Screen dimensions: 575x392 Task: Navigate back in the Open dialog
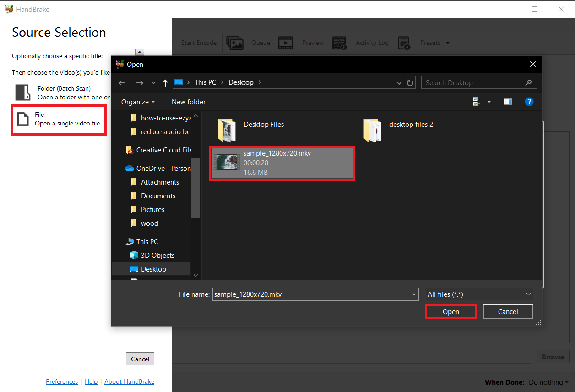tap(122, 82)
